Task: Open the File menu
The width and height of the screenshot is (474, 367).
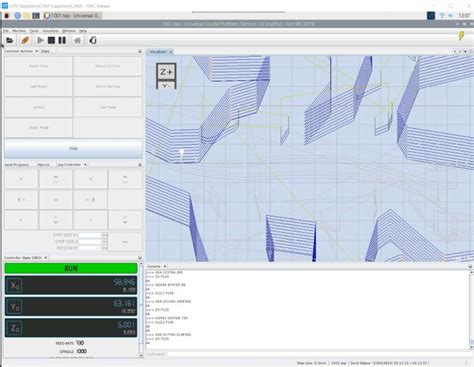Action: click(x=6, y=31)
